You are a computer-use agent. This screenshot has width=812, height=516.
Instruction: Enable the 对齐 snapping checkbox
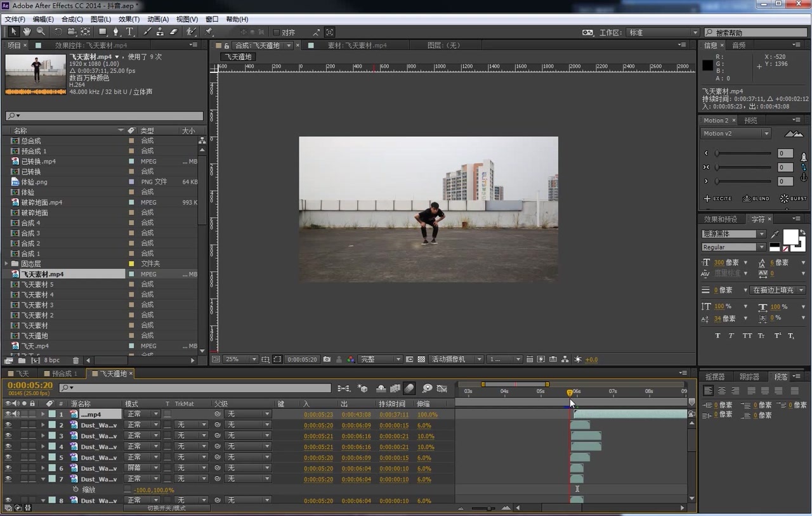[276, 32]
